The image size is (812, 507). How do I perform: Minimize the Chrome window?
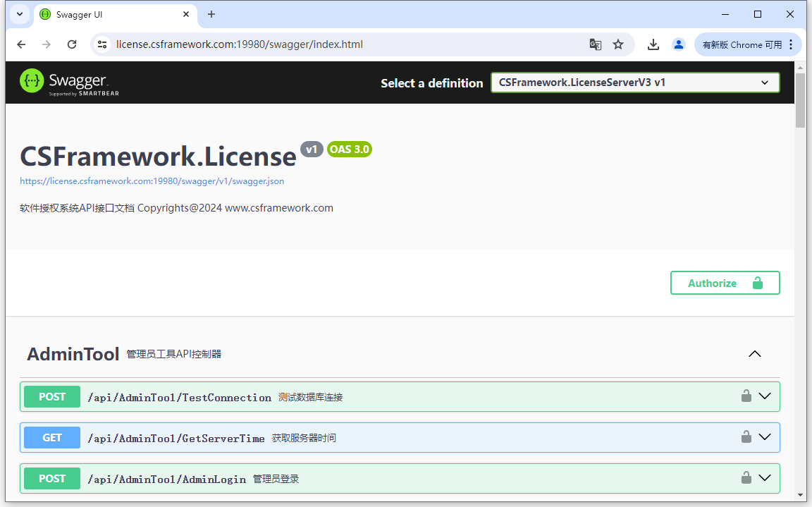(x=725, y=15)
